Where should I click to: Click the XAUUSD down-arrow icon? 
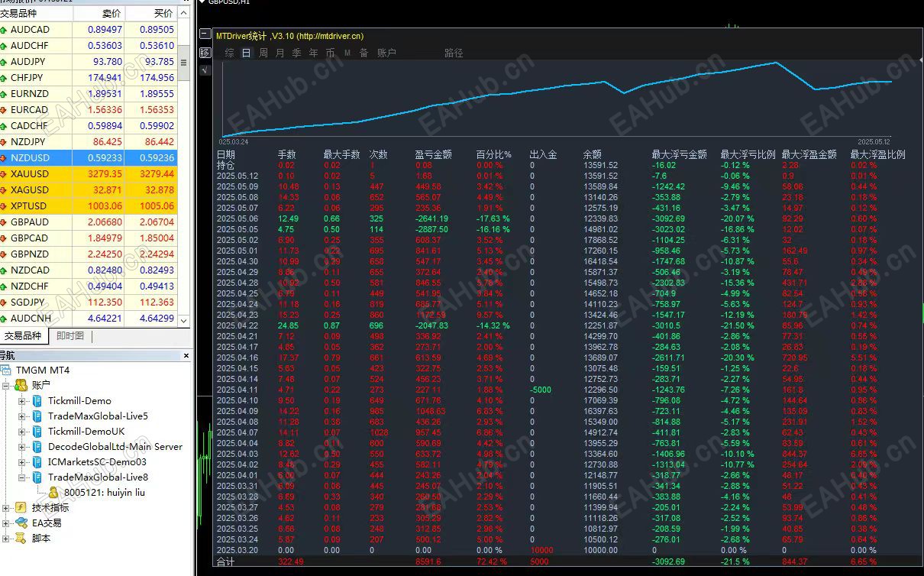pyautogui.click(x=4, y=174)
